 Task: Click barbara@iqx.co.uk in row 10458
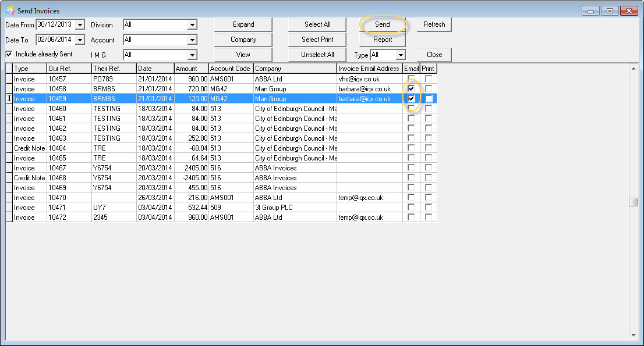coord(370,89)
